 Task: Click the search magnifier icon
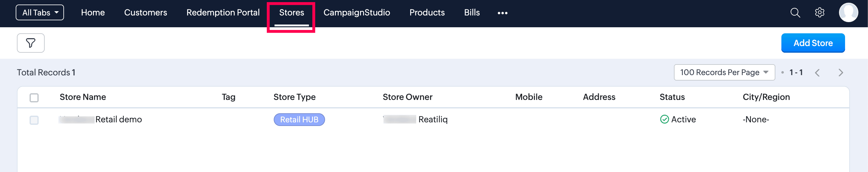point(795,13)
